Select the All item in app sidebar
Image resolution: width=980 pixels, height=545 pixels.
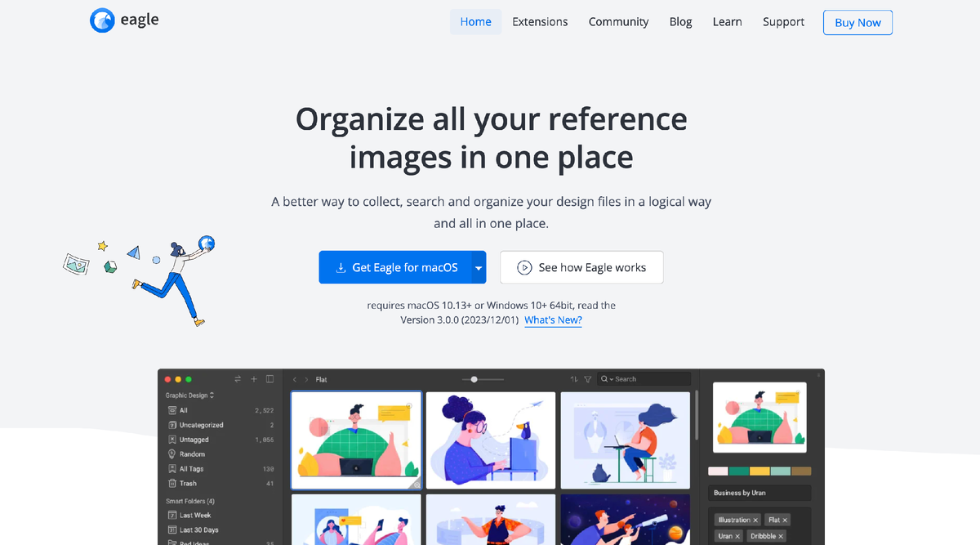pos(220,410)
